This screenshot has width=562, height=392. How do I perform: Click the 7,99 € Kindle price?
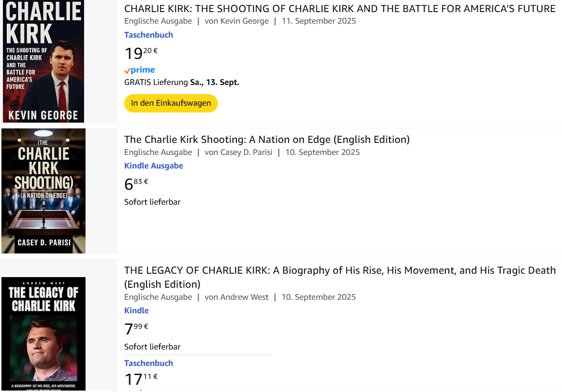pos(136,329)
